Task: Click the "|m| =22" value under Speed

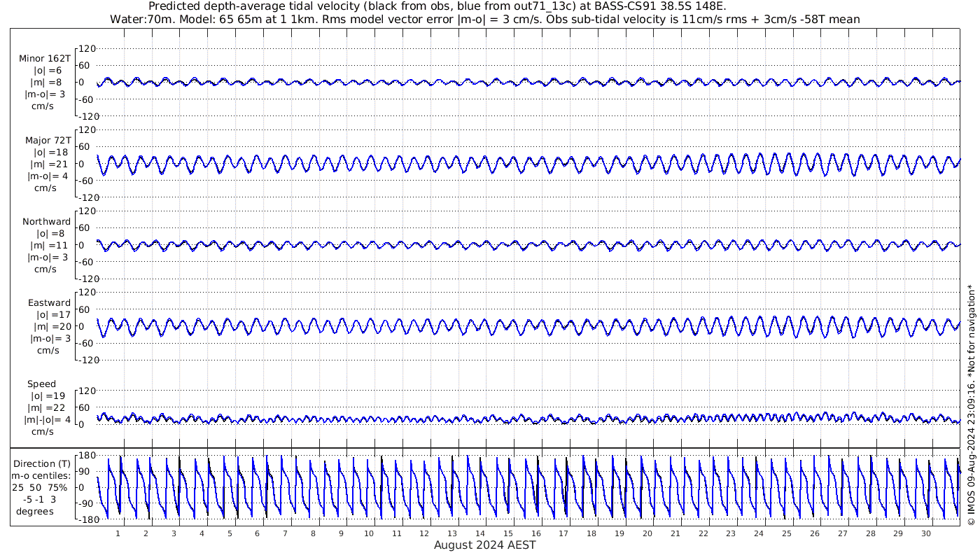Action: tap(50, 408)
